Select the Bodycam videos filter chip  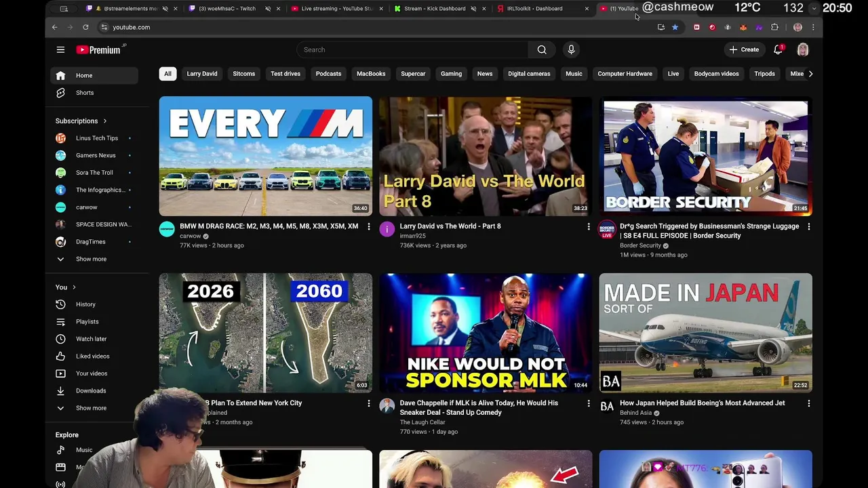tap(716, 74)
